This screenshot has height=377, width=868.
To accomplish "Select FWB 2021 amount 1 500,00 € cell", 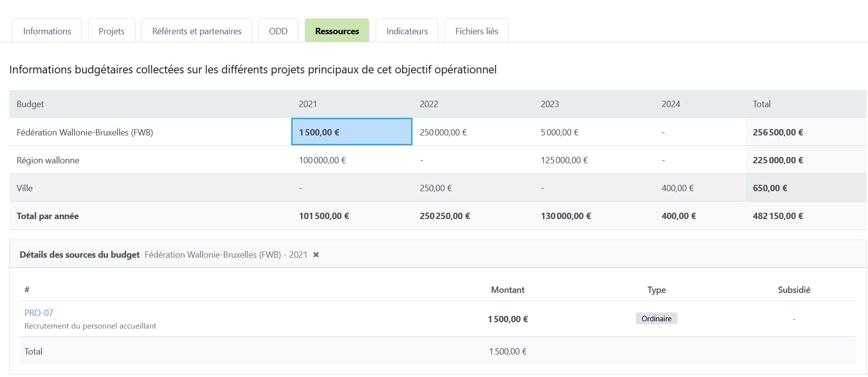I will click(x=351, y=132).
